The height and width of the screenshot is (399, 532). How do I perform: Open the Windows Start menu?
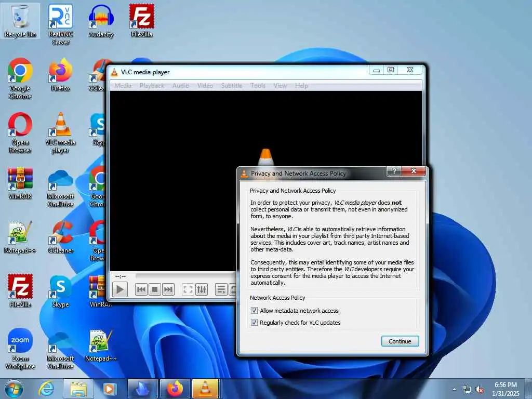coord(14,389)
